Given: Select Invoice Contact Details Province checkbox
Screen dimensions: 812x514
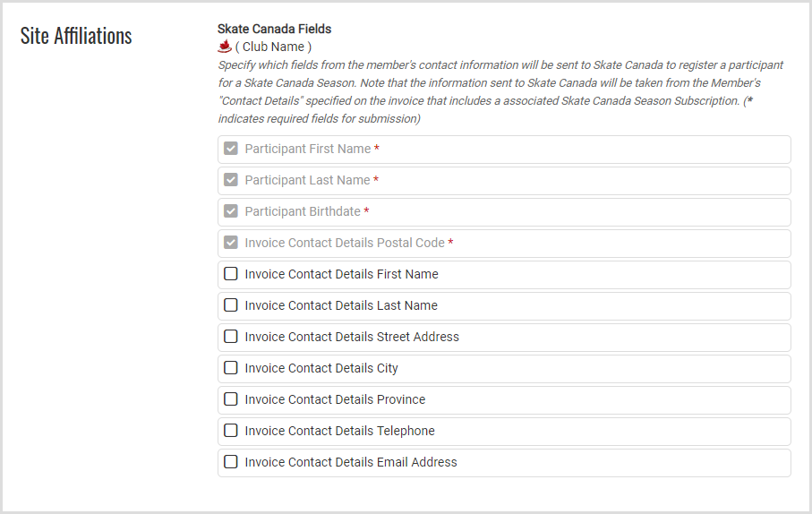Looking at the screenshot, I should point(231,399).
